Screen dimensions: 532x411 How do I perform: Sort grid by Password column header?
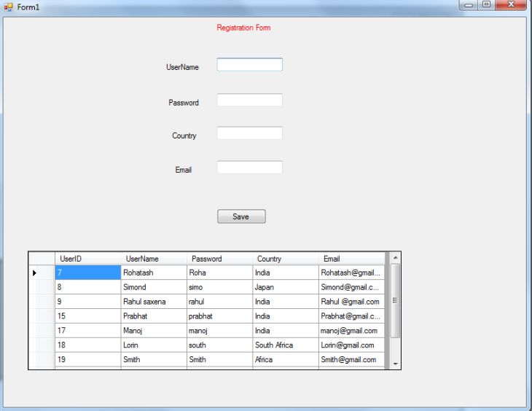tap(219, 259)
